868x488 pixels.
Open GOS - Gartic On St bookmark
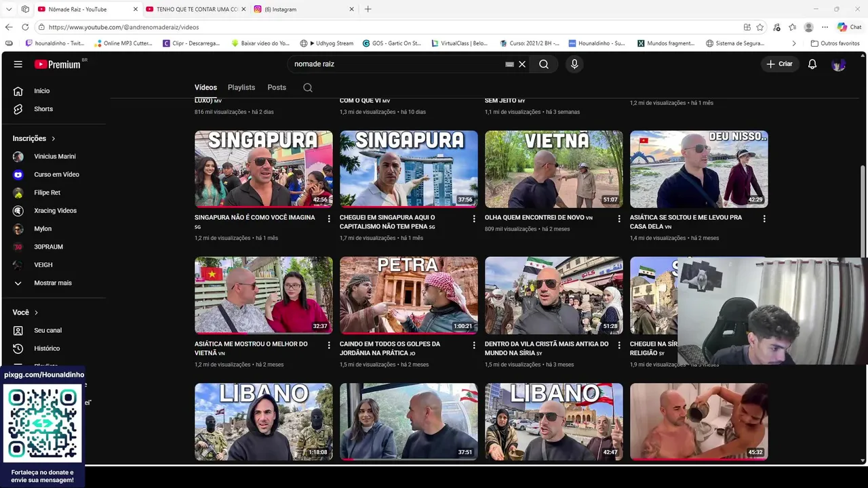(x=392, y=43)
